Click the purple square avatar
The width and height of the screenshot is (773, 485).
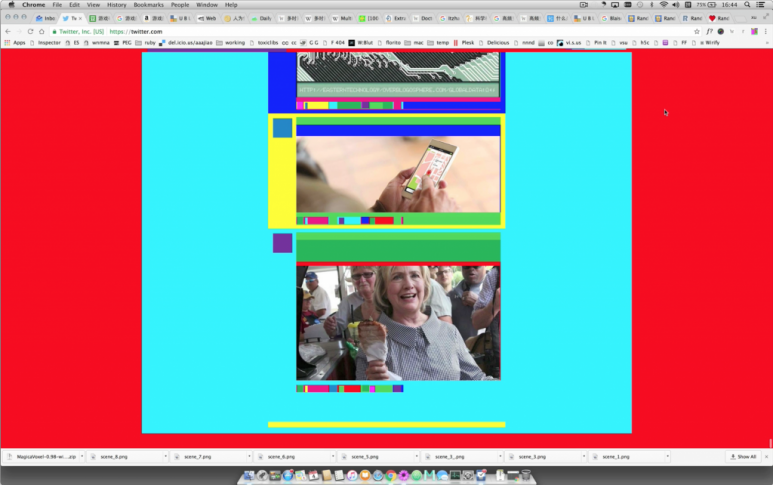coord(283,243)
